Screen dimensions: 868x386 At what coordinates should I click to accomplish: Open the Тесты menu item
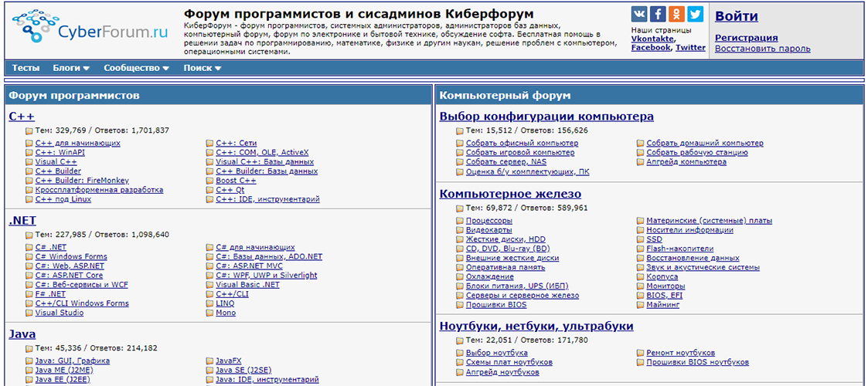point(26,68)
